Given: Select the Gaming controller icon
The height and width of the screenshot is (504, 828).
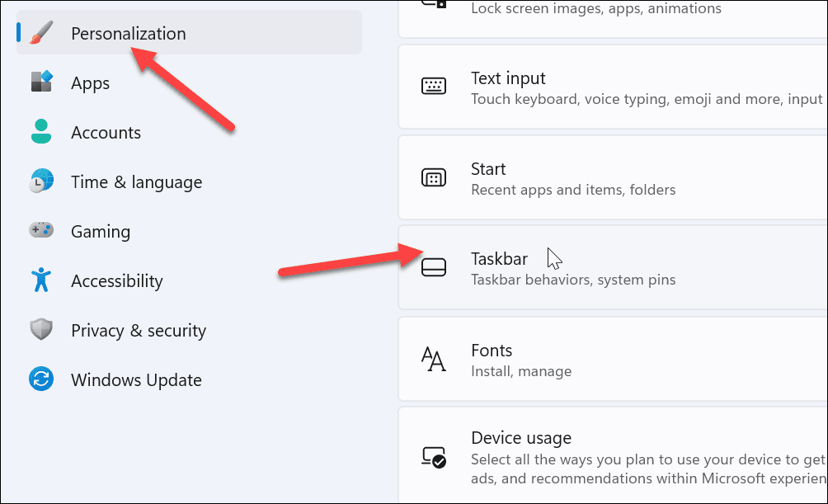Looking at the screenshot, I should point(40,231).
